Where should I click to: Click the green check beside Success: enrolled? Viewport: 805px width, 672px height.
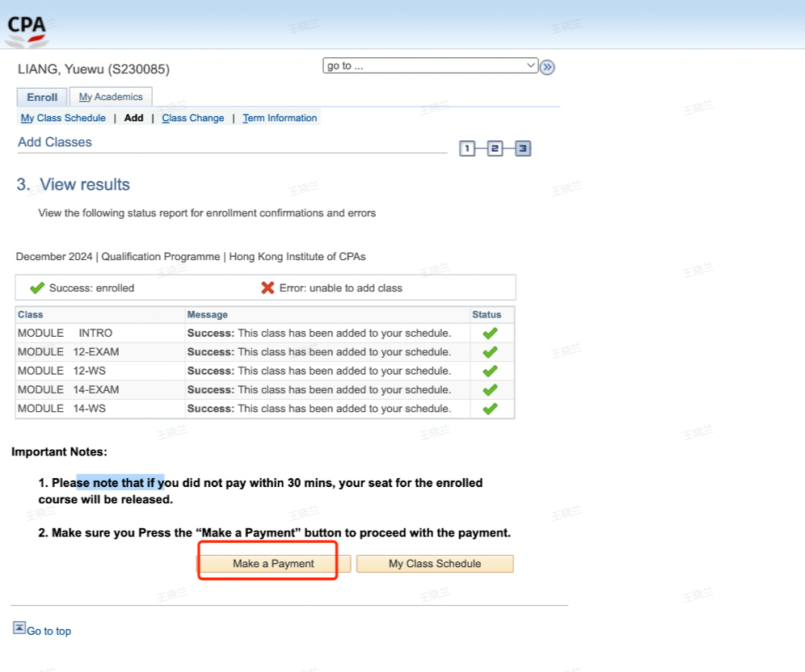[36, 288]
